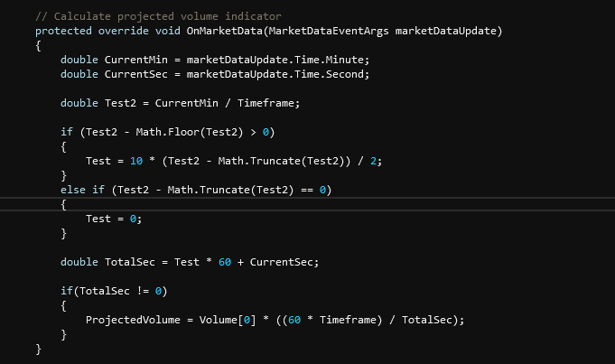Image resolution: width=615 pixels, height=364 pixels.
Task: Click the line "Test = 10 * (Test2 - Math.Truncate(Test2)) / 2;"
Action: (234, 161)
